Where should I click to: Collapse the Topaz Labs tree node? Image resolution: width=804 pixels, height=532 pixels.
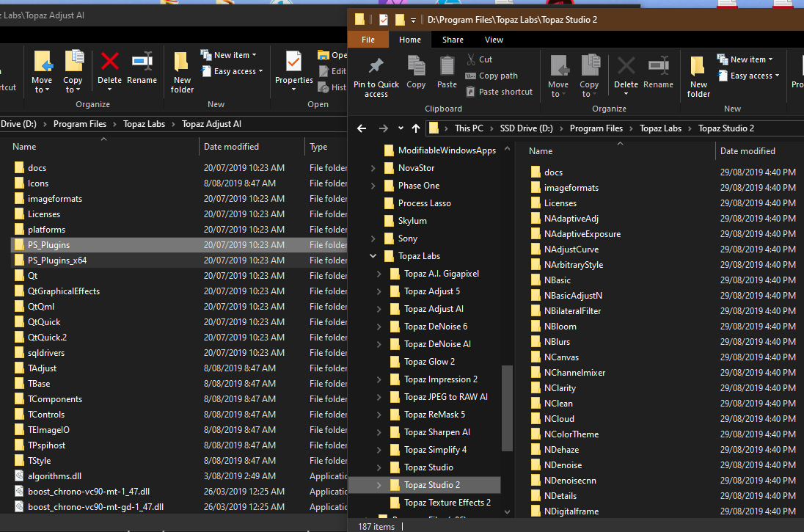(373, 256)
